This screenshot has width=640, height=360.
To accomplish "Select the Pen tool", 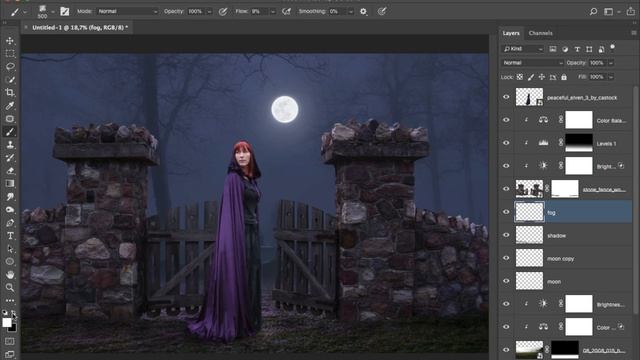I will [x=10, y=223].
